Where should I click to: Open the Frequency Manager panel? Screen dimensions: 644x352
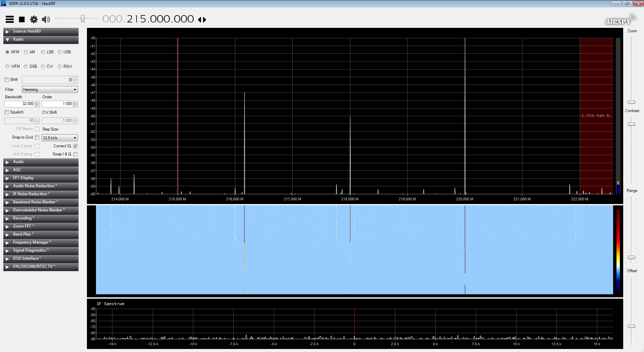[x=41, y=242]
